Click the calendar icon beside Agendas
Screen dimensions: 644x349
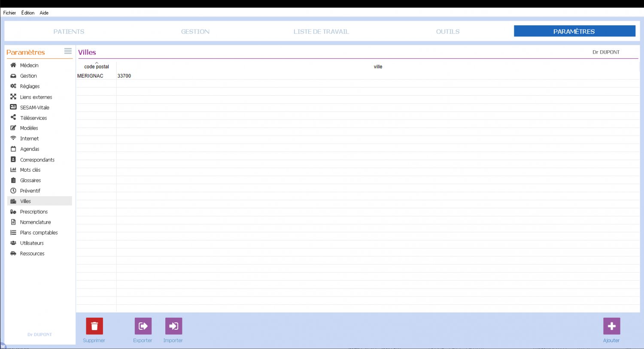[x=13, y=149]
